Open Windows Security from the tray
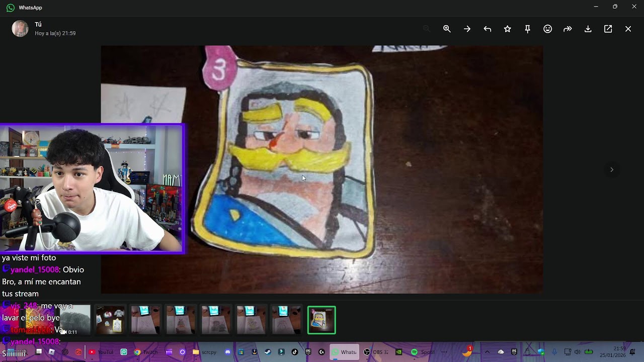Image resolution: width=644 pixels, height=362 pixels. [x=540, y=352]
